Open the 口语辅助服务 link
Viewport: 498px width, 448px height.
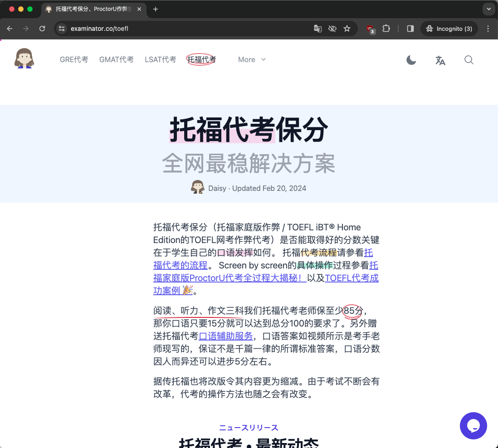[226, 336]
